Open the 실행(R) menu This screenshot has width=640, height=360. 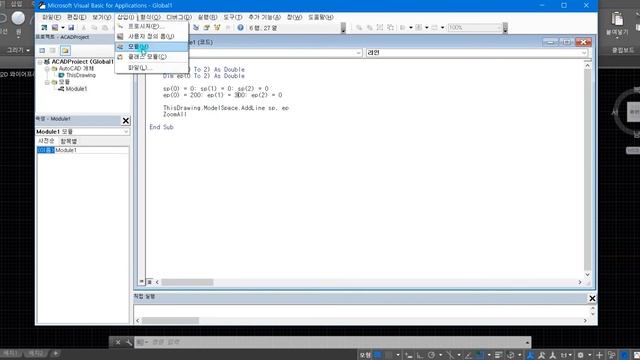coord(207,17)
